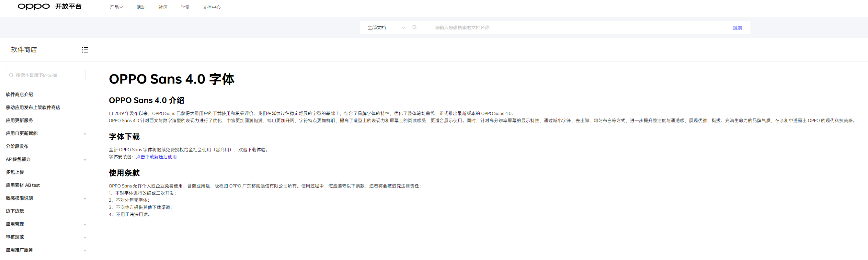Select 敏感权限说明 in the sidebar
The width and height of the screenshot is (868, 260).
pyautogui.click(x=19, y=198)
